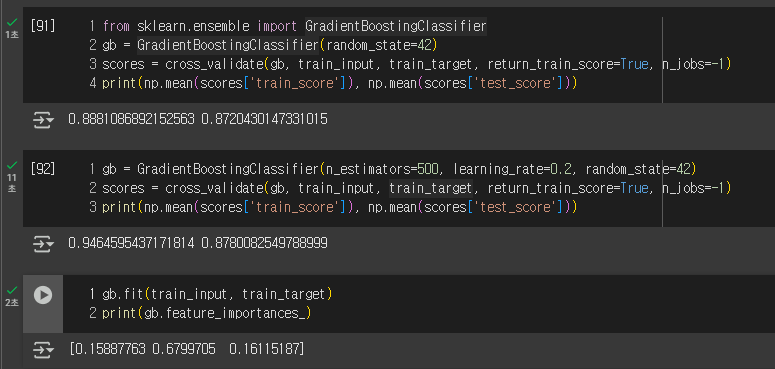Click random_state=42 in cell 91 line 2
The width and height of the screenshot is (775, 369).
379,45
